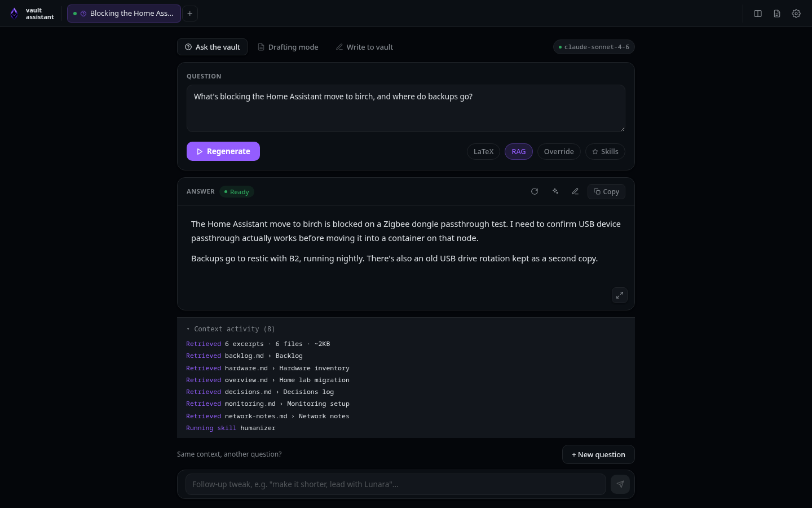The width and height of the screenshot is (812, 508).
Task: Add a new tab with plus button
Action: tap(190, 14)
